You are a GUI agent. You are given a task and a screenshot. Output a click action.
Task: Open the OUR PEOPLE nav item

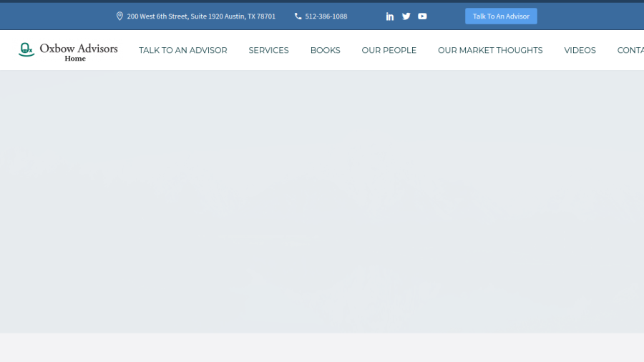point(389,50)
